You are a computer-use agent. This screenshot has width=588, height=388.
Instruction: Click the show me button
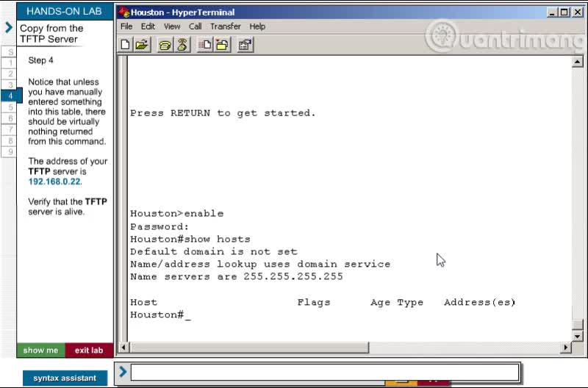[x=41, y=350]
